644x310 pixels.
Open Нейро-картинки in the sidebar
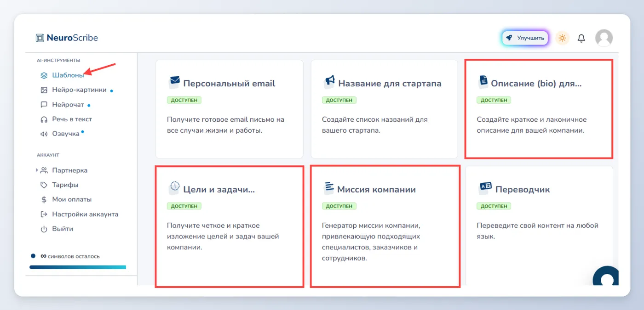tap(79, 90)
